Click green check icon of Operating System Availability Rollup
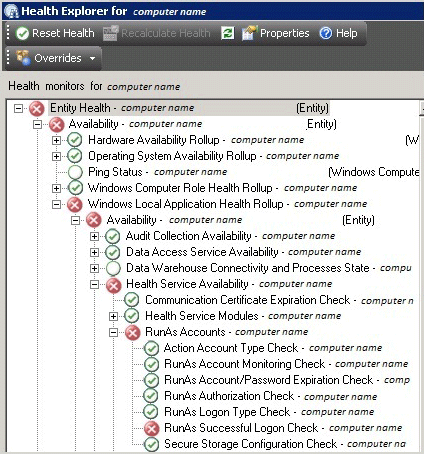 pyautogui.click(x=75, y=156)
